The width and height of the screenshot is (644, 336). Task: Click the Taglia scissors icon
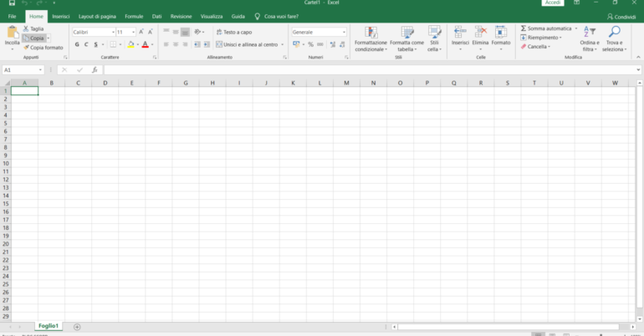tap(26, 28)
